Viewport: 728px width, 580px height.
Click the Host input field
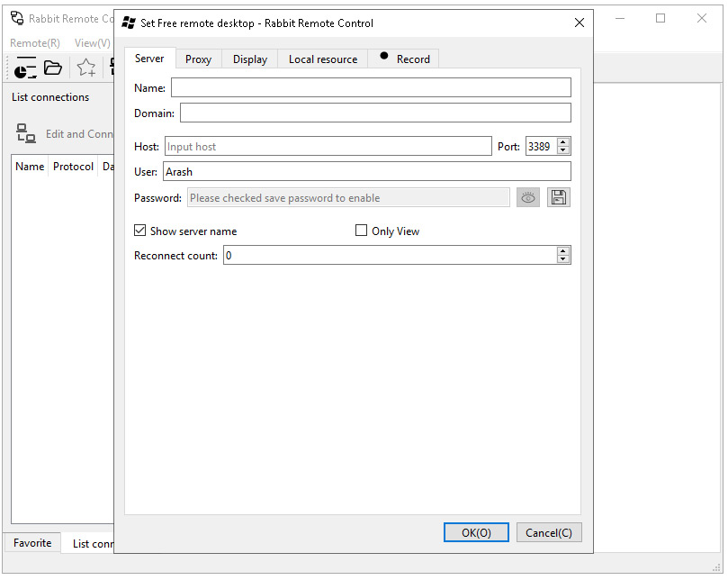(x=328, y=146)
